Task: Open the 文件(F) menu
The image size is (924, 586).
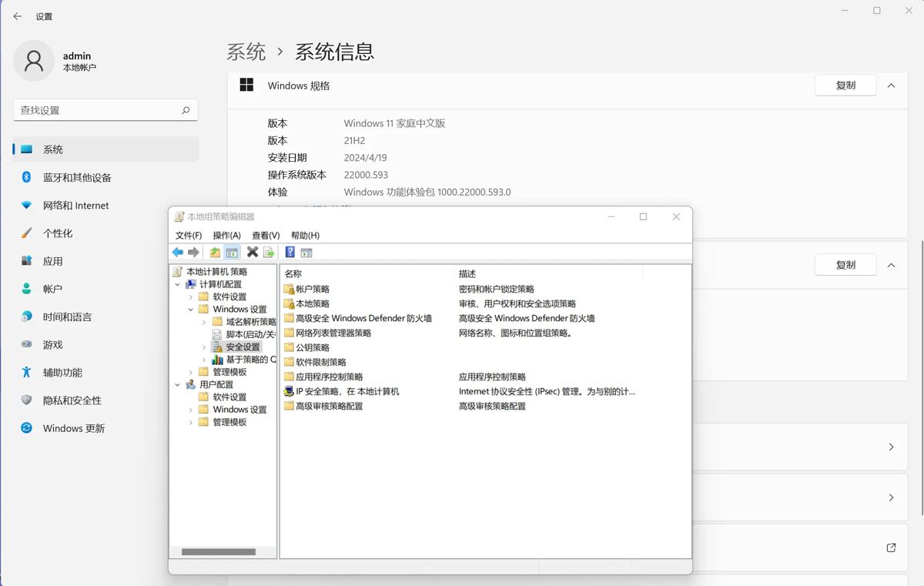Action: click(189, 235)
